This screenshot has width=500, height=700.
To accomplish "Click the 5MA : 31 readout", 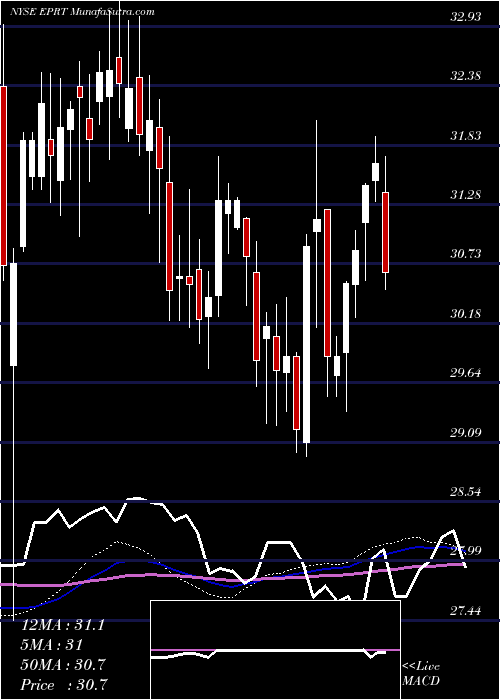I will (53, 645).
